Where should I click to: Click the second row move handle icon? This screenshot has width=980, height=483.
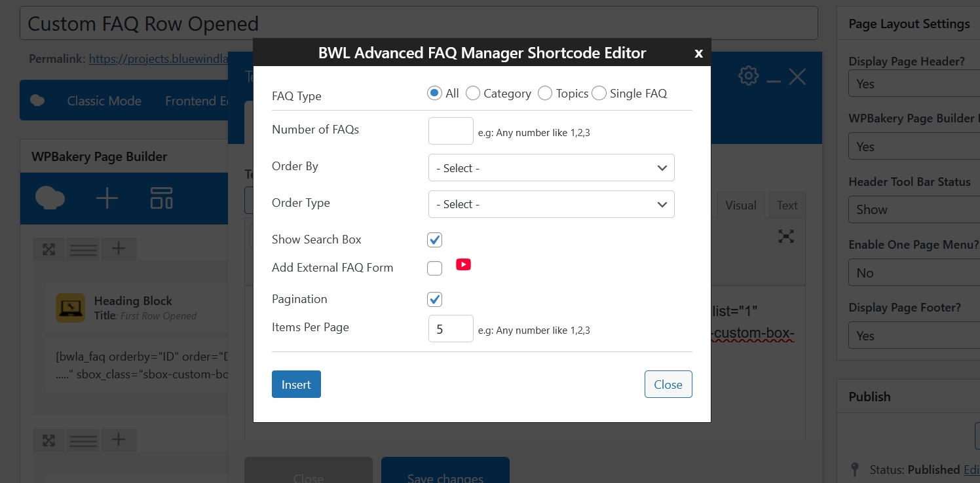click(48, 440)
